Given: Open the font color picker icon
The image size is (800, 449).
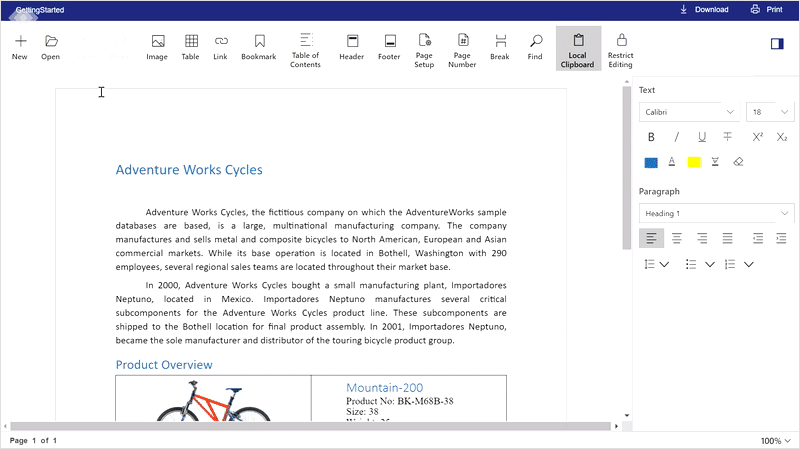Looking at the screenshot, I should pos(672,162).
